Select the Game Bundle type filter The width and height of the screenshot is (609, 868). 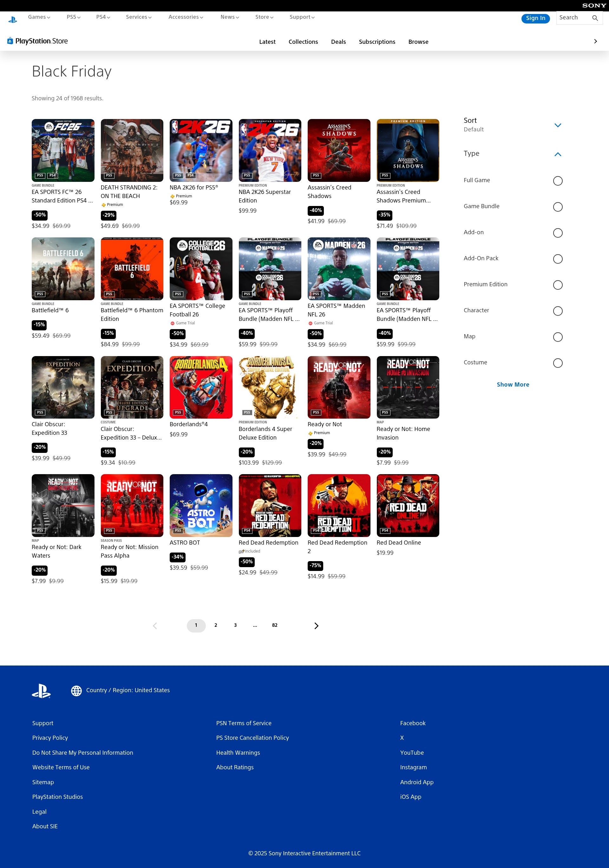pos(558,207)
